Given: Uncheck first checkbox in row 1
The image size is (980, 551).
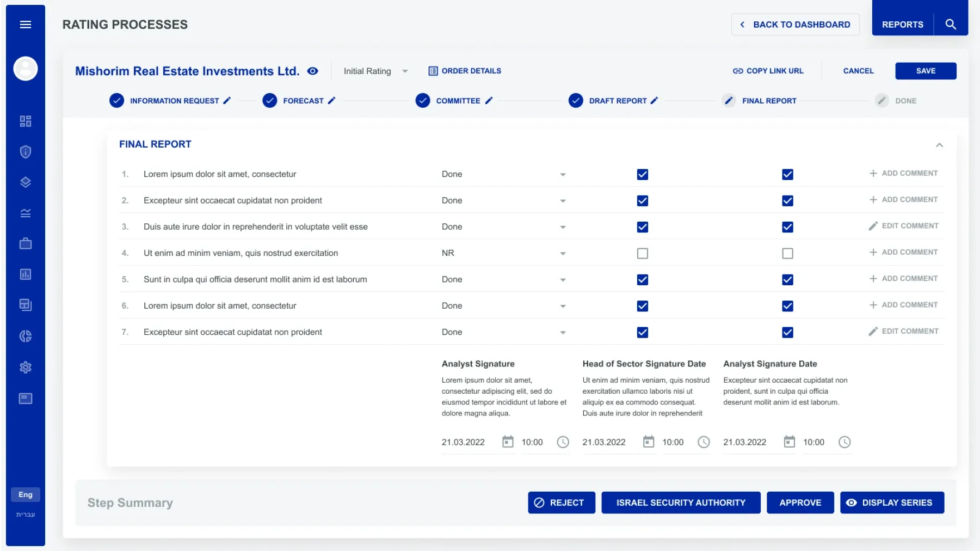Looking at the screenshot, I should click(x=643, y=174).
